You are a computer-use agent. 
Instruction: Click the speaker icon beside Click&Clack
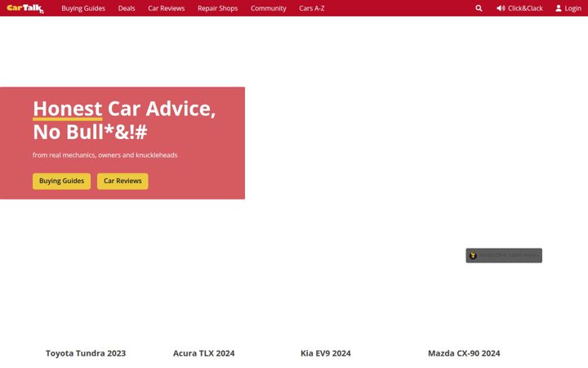tap(501, 8)
